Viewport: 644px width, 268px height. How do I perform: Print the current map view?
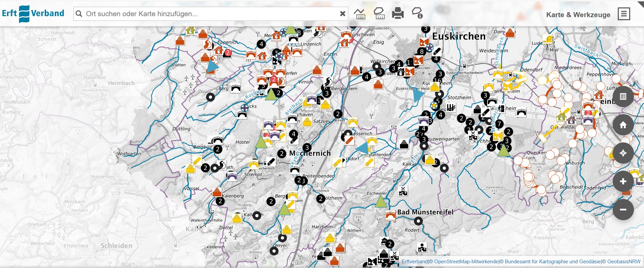(x=398, y=14)
